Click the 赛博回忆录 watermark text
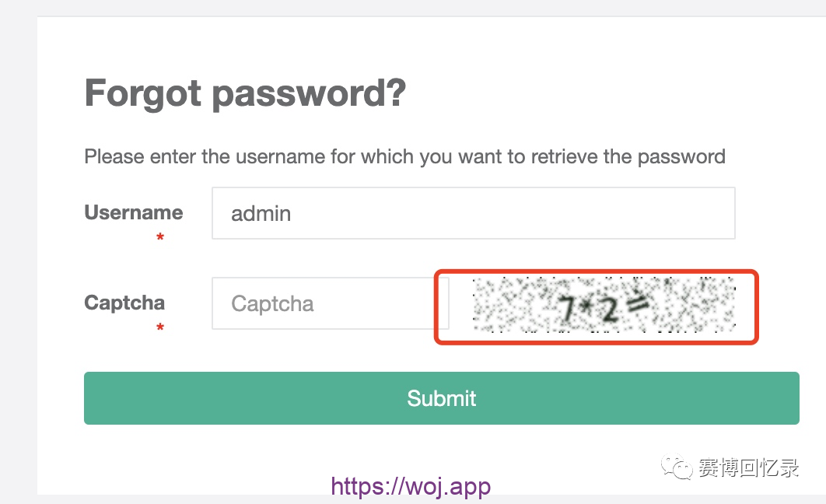 748,467
